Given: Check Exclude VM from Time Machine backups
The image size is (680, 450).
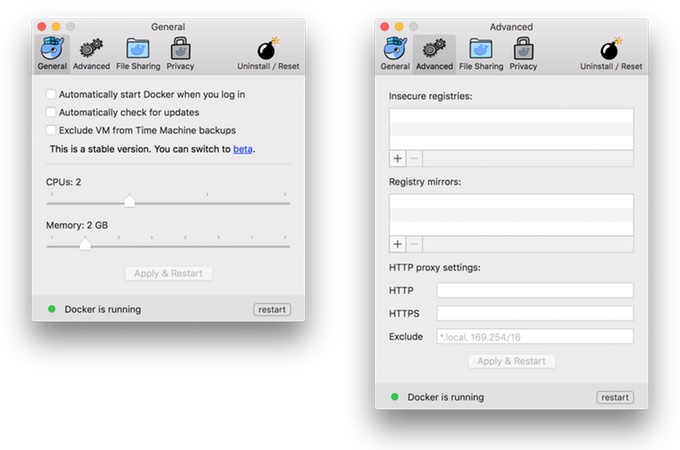Looking at the screenshot, I should pyautogui.click(x=51, y=131).
